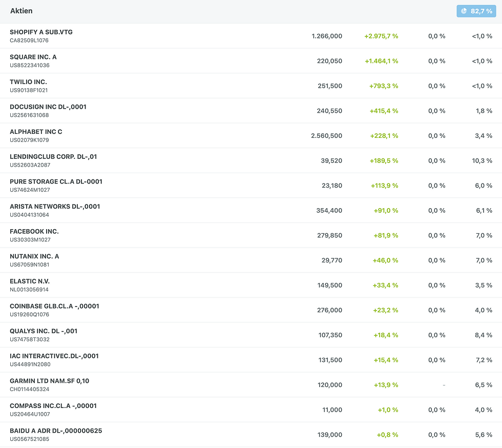Click Alphabet price 2.560,500
502x448 pixels.
click(327, 135)
